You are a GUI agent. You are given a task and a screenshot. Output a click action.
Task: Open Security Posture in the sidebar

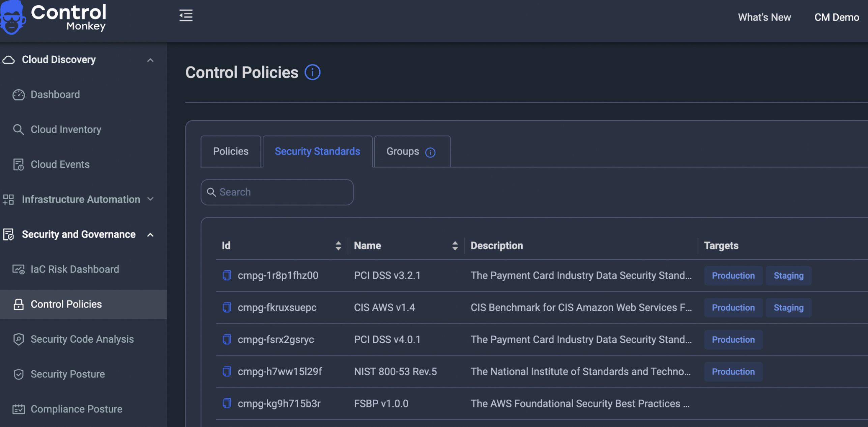[67, 374]
